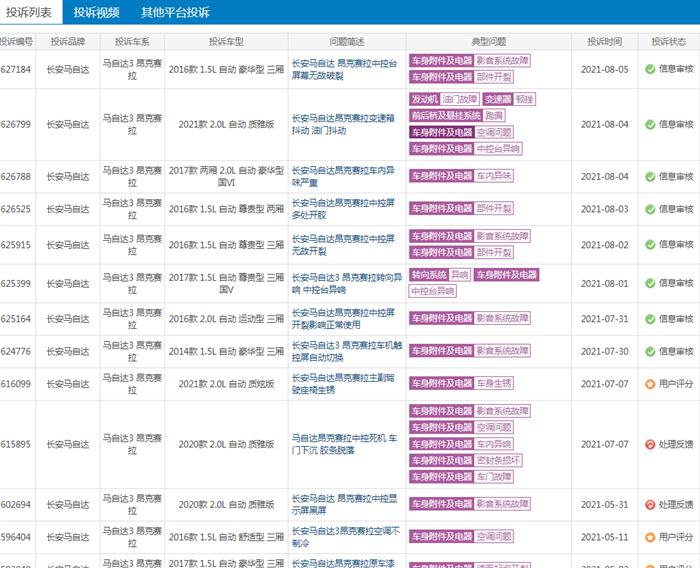
Task: Open complaint 昂克赛拉主副驾驶座椅生锈
Action: (343, 384)
